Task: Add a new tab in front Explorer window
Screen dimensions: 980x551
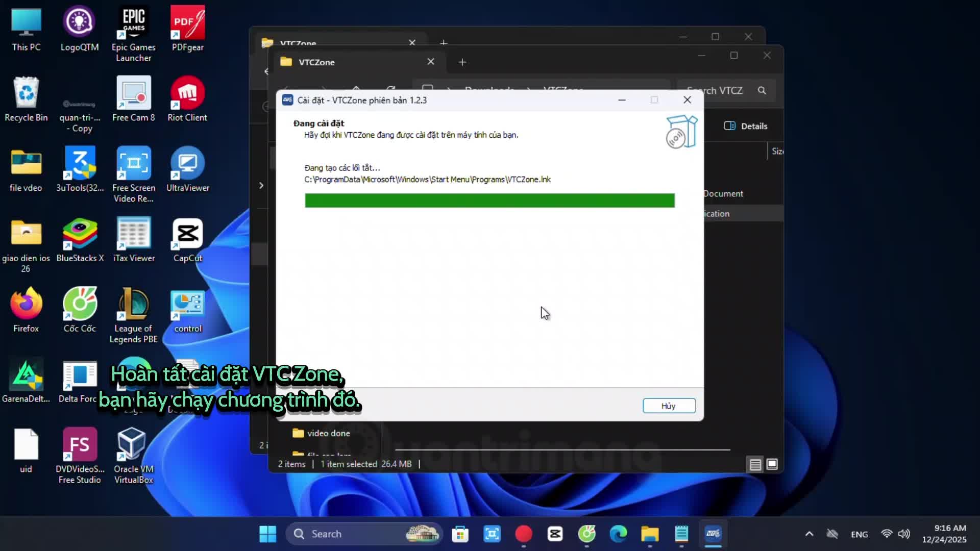Action: pyautogui.click(x=462, y=62)
